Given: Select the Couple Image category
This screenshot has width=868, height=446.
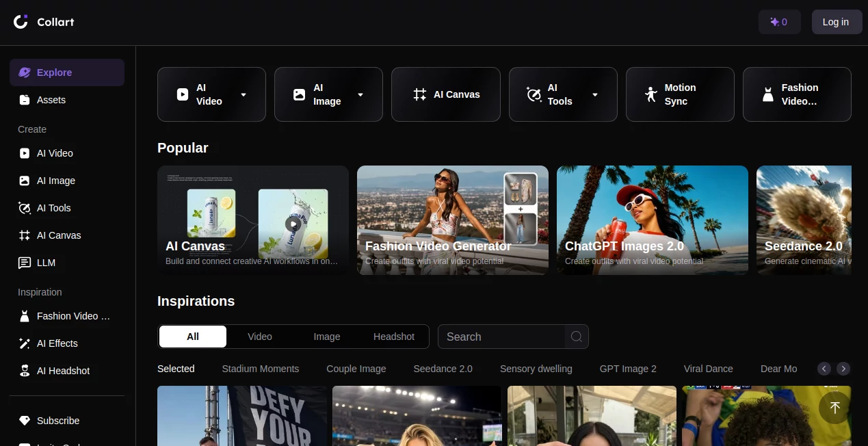Looking at the screenshot, I should pos(356,369).
